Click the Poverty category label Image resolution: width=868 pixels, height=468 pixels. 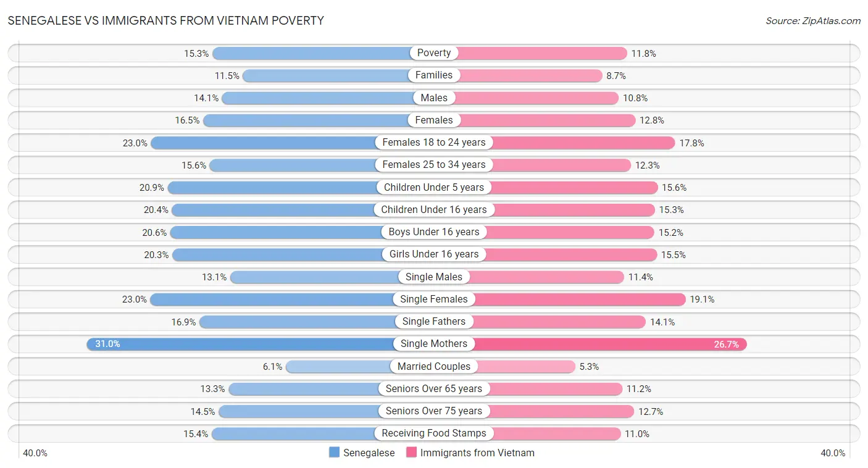(x=434, y=53)
